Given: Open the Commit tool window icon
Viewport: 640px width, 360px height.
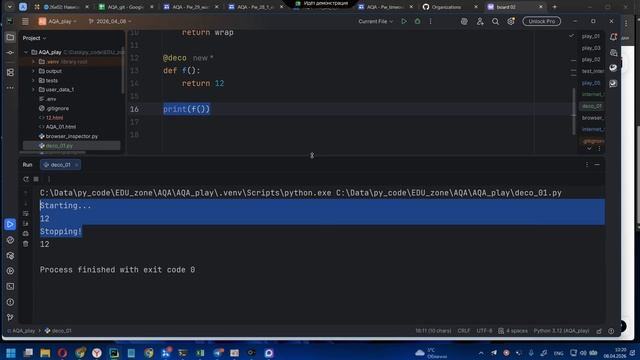Looking at the screenshot, I should [x=10, y=53].
